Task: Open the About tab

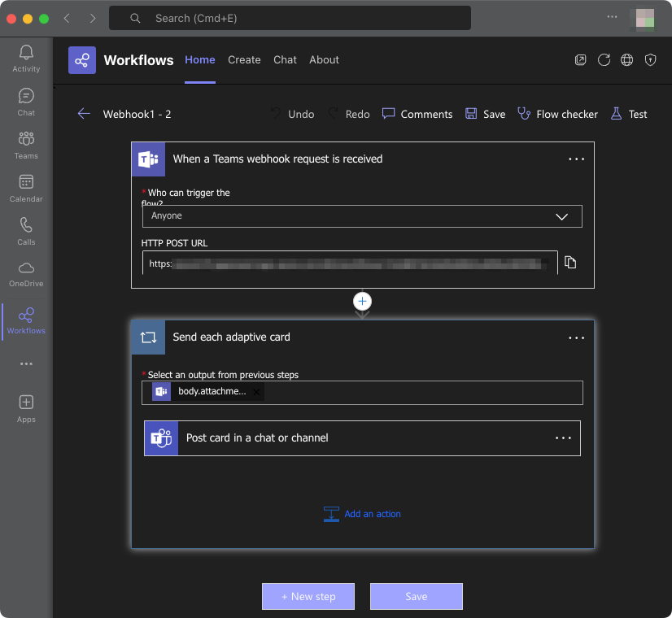Action: [x=324, y=60]
